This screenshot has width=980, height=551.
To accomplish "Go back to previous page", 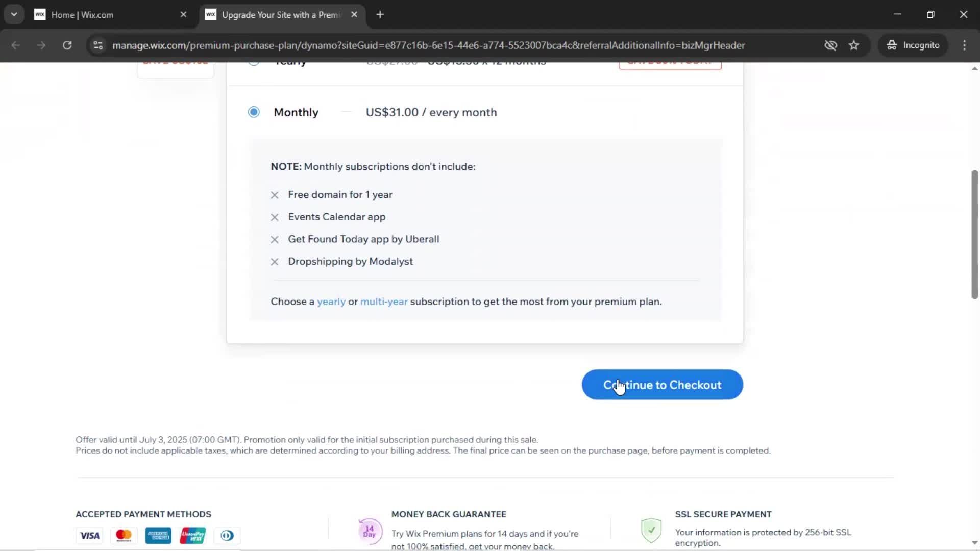I will coord(16,45).
